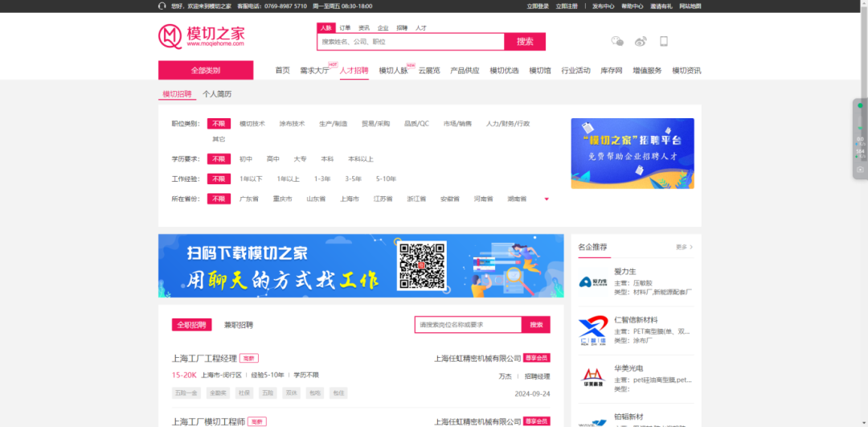
Task: Click the WeChat icon in the header
Action: point(617,41)
